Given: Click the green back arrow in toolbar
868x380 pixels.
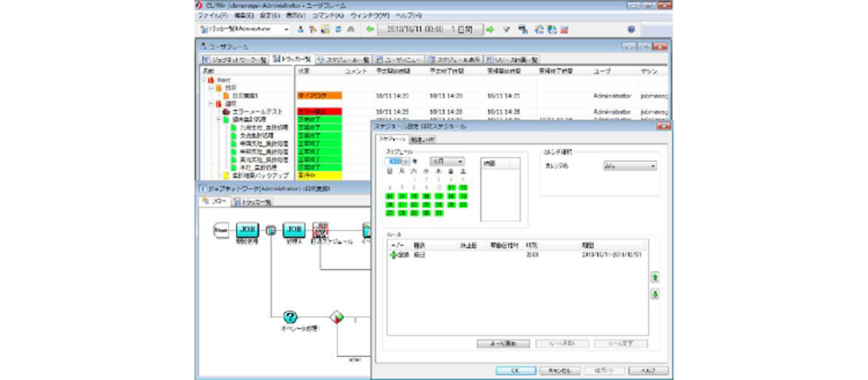Looking at the screenshot, I should click(370, 30).
